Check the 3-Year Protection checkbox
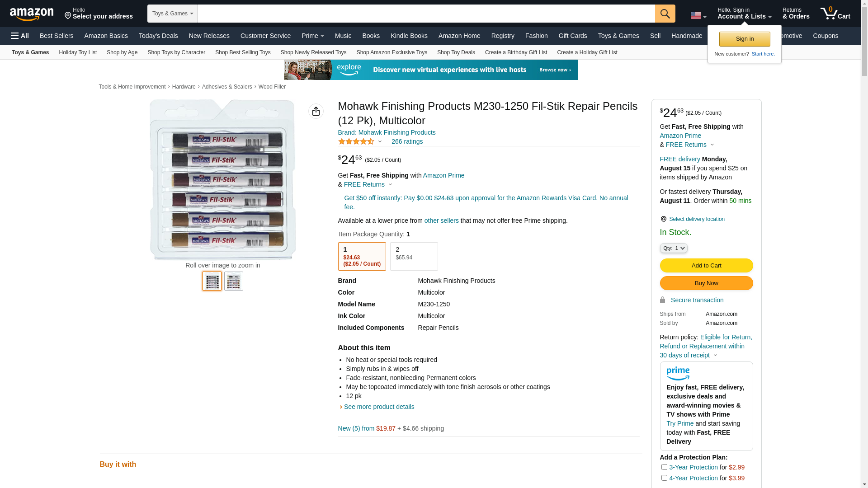 pos(664,467)
